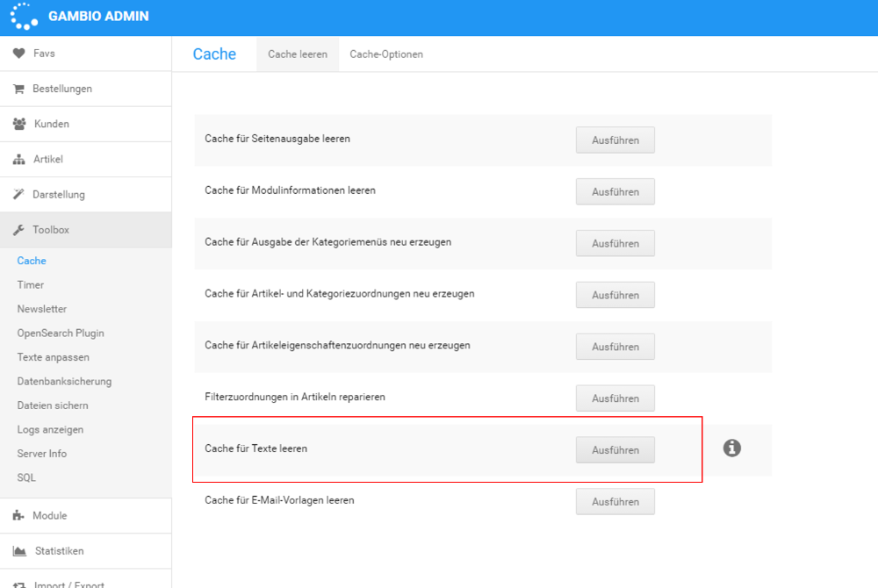Open the Bestellungen menu
Screen dimensions: 878x588
click(x=86, y=89)
